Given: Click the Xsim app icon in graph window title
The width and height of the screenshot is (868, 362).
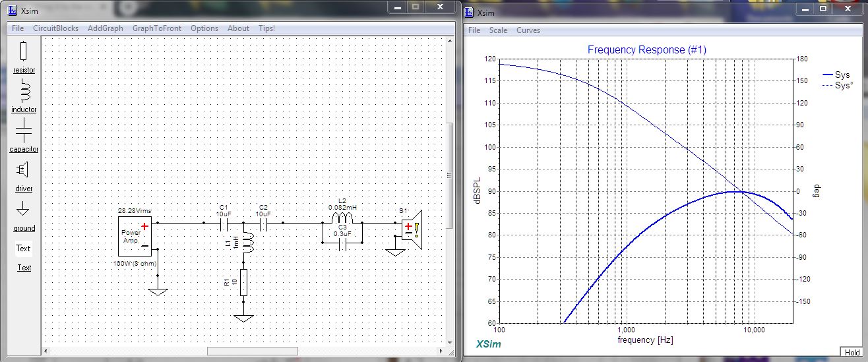Looking at the screenshot, I should [x=468, y=13].
